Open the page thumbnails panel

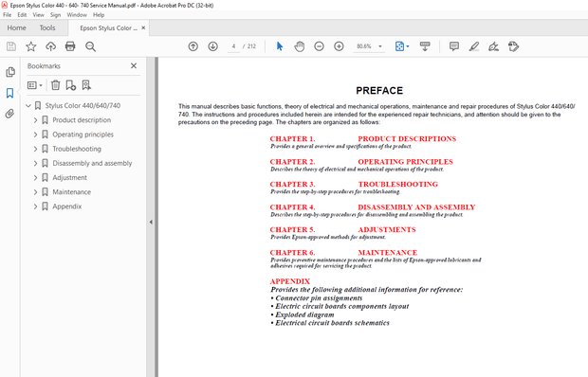pos(10,72)
